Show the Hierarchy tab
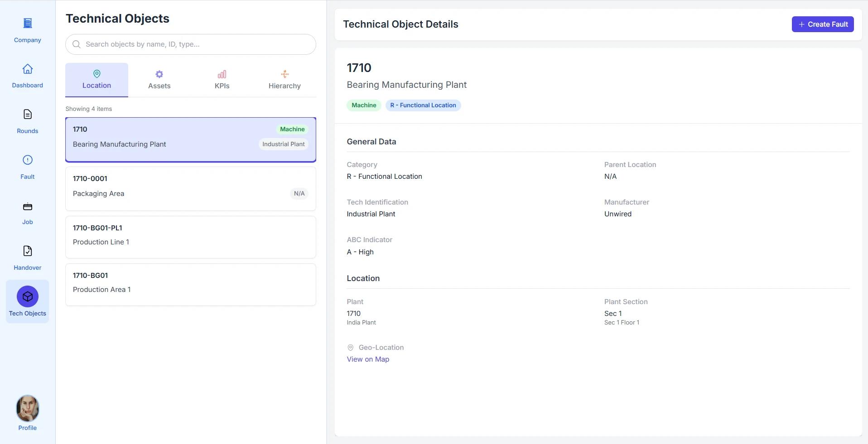Image resolution: width=868 pixels, height=444 pixels. coord(285,80)
